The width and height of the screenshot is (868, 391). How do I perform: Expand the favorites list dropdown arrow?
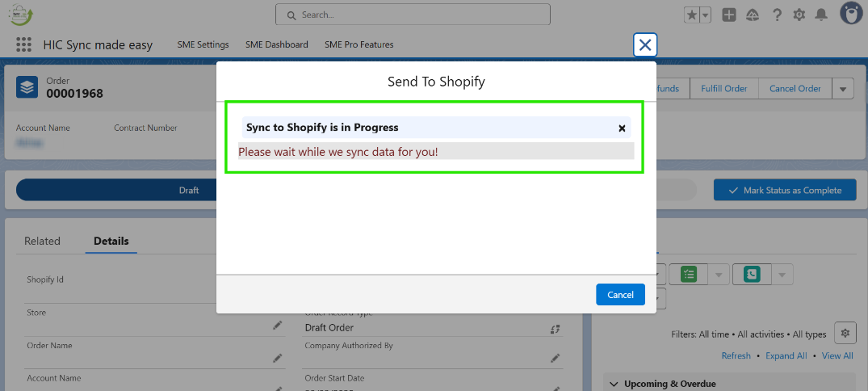coord(706,15)
